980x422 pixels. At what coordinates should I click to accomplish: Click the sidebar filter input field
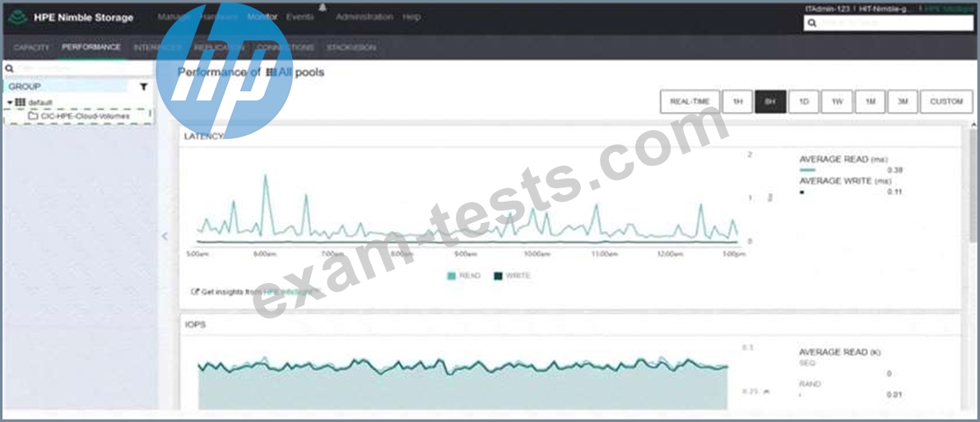79,68
